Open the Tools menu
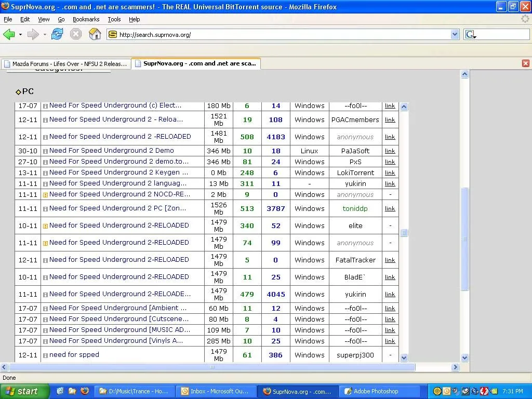Image resolution: width=532 pixels, height=399 pixels. (x=114, y=19)
